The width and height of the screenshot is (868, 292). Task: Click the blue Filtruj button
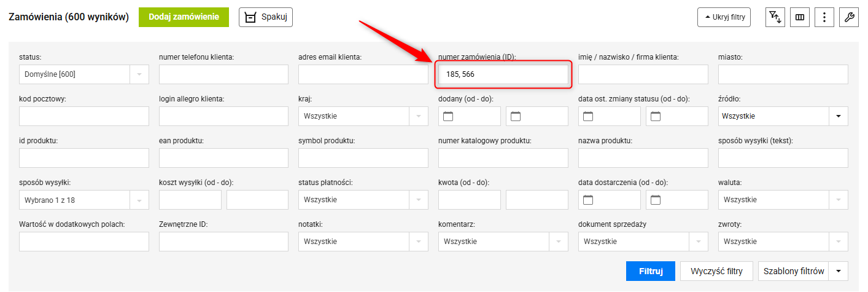click(x=651, y=271)
